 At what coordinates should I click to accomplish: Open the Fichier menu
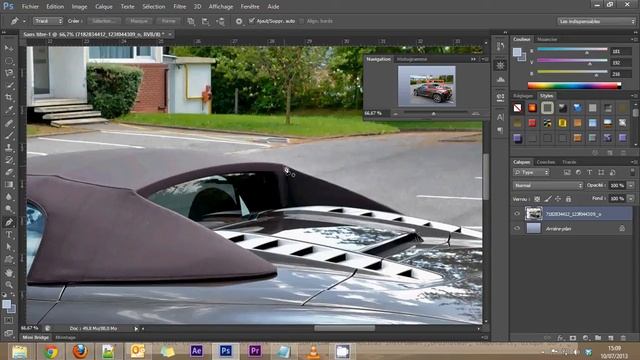coord(30,7)
